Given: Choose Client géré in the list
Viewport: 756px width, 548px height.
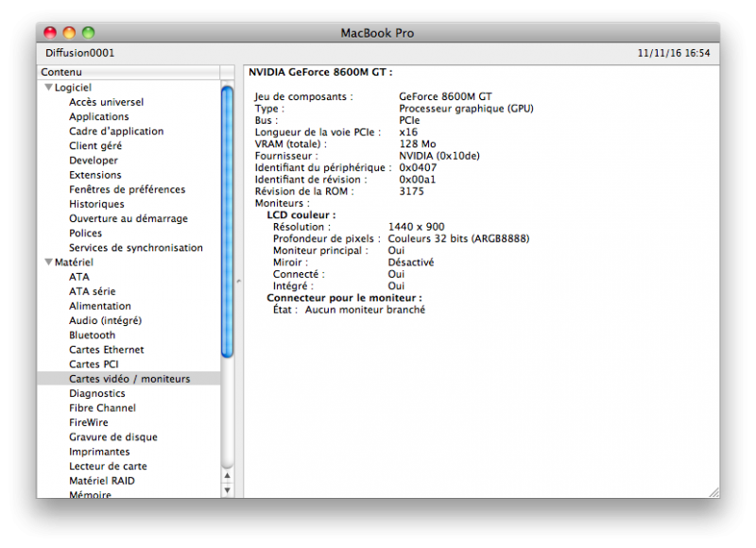Looking at the screenshot, I should tap(95, 146).
